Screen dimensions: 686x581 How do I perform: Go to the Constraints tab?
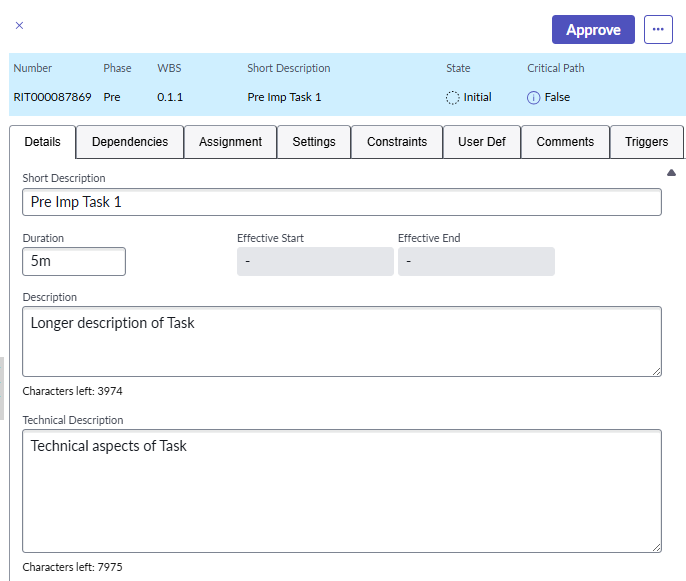(x=397, y=142)
